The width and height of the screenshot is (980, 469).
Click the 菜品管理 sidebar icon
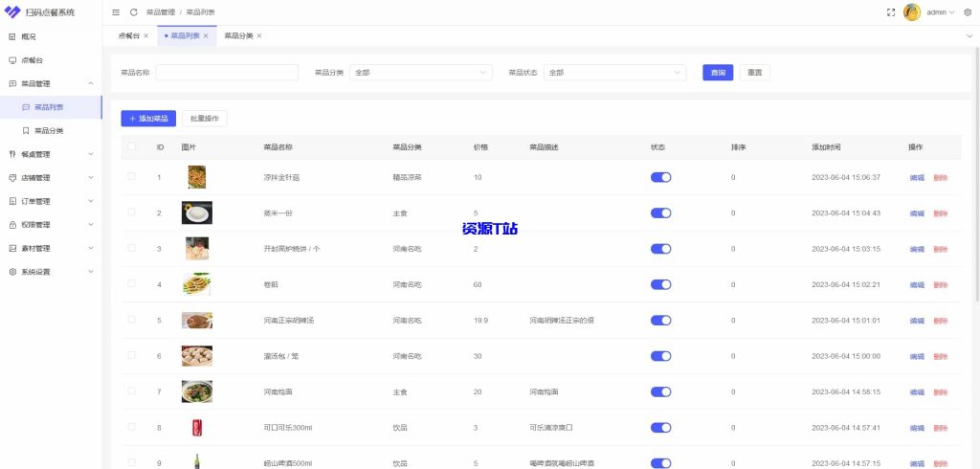tap(12, 84)
